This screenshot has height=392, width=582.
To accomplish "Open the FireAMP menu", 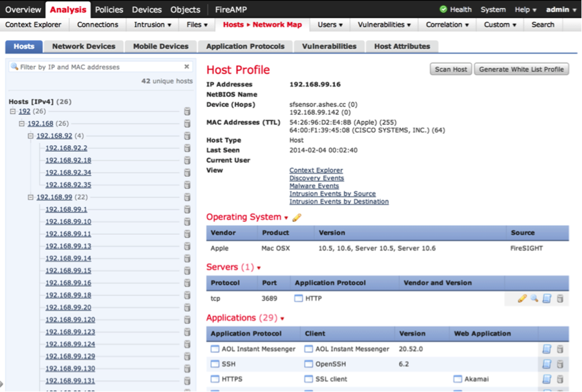I will click(231, 9).
